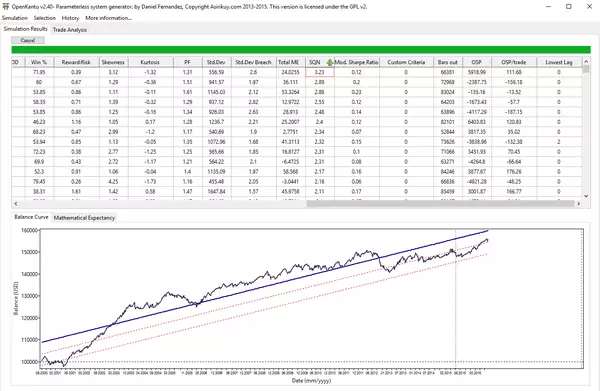Image resolution: width=600 pixels, height=391 pixels.
Task: Open the Simulation menu
Action: pos(15,18)
